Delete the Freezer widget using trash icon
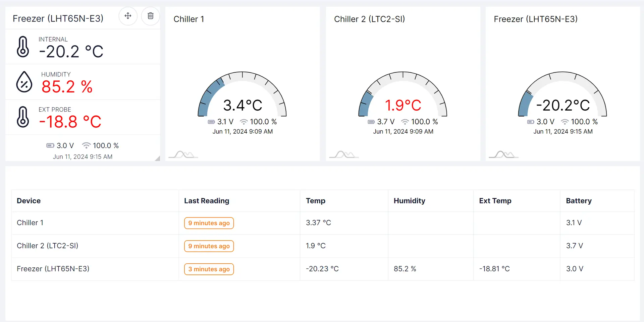The image size is (644, 322). pos(151,16)
